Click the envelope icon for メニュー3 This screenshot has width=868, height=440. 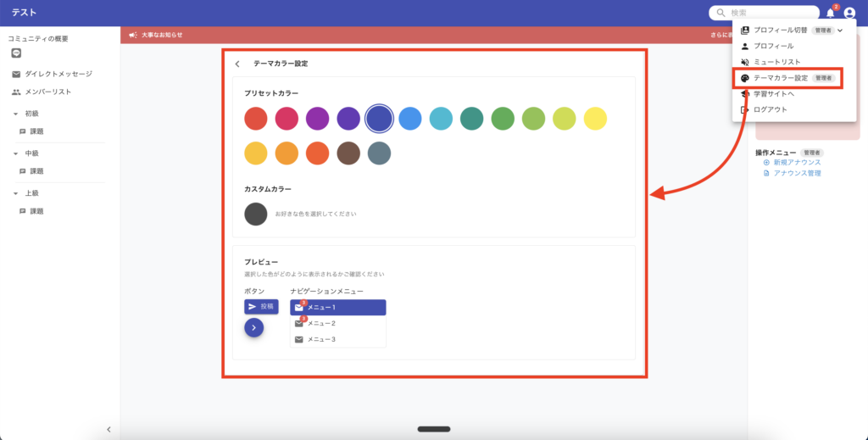coord(299,340)
